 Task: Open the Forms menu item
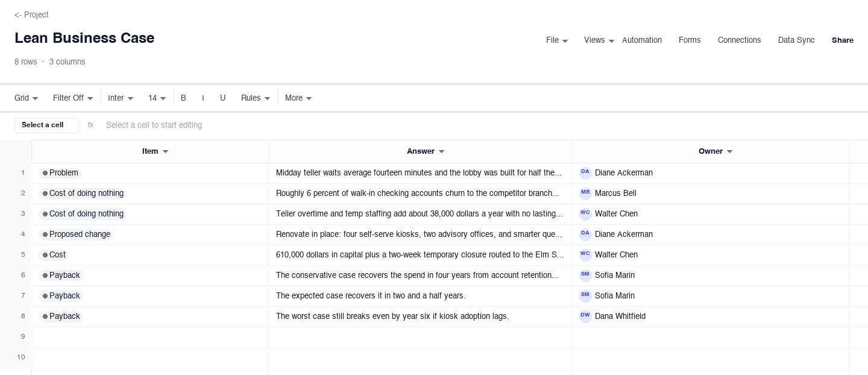coord(690,40)
